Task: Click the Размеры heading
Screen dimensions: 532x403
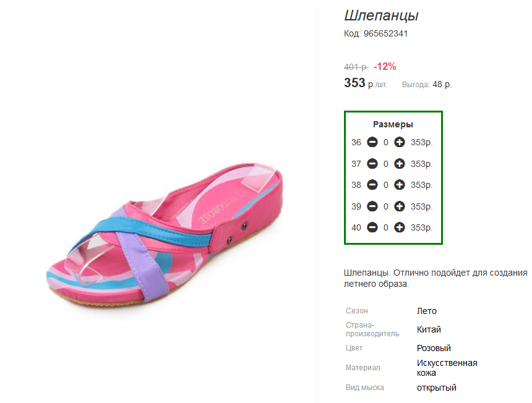Action: coord(393,124)
